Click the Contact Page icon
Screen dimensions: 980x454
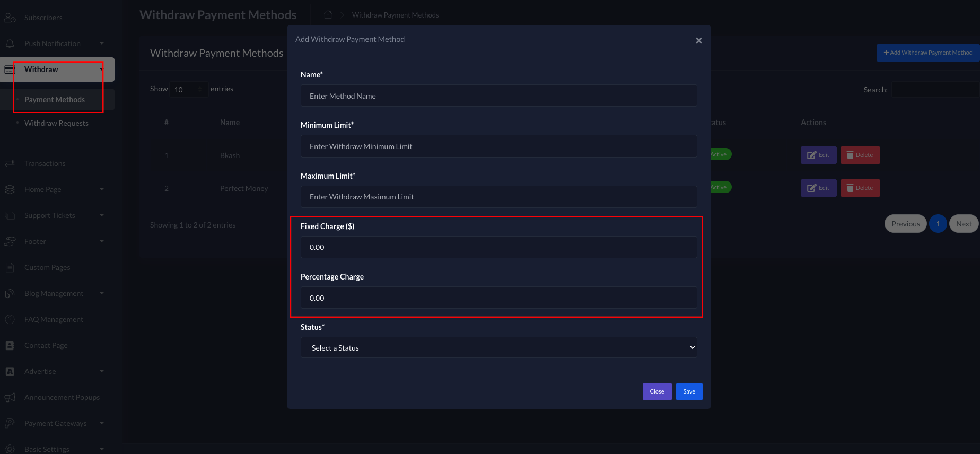10,345
